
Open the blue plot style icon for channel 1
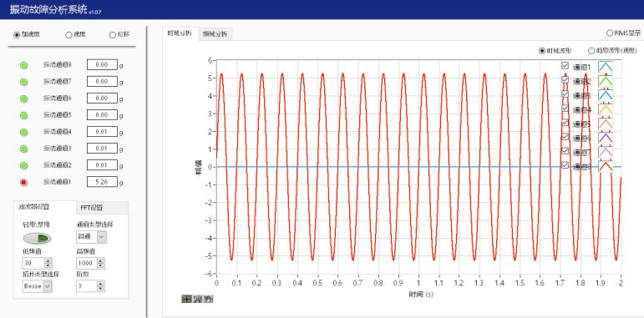pyautogui.click(x=606, y=67)
